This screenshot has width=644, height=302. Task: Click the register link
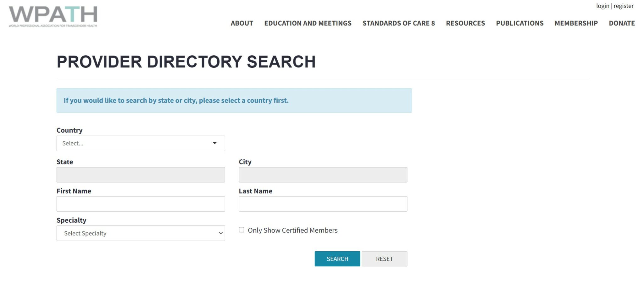(x=624, y=6)
